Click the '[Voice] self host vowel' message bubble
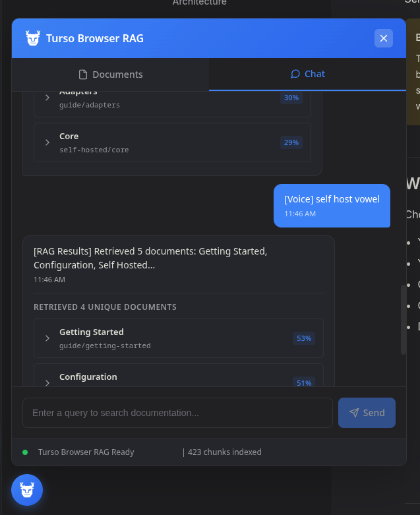The image size is (420, 515). click(332, 206)
